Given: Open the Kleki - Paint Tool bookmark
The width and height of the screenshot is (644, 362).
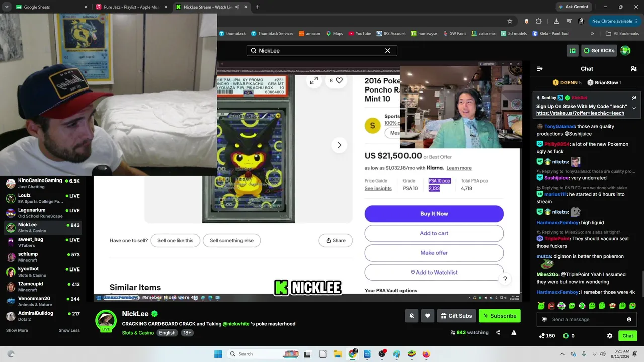Looking at the screenshot, I should (550, 34).
